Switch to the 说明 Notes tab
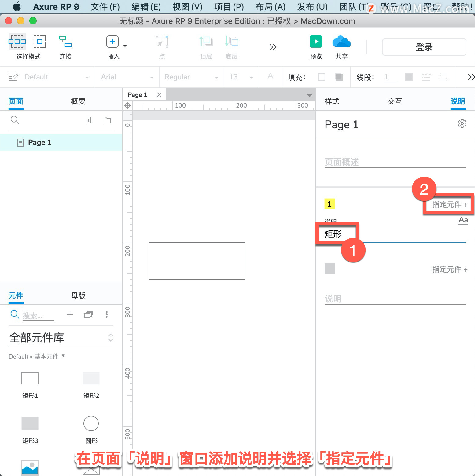The height and width of the screenshot is (476, 475). click(458, 101)
